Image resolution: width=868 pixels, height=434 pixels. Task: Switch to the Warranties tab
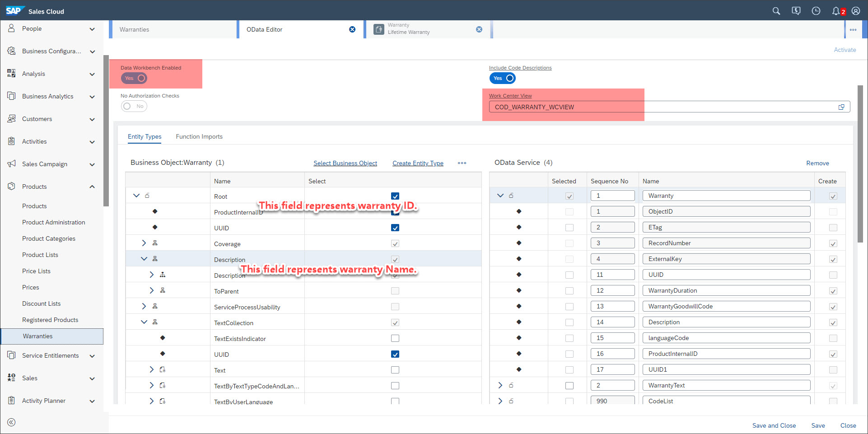click(x=174, y=29)
